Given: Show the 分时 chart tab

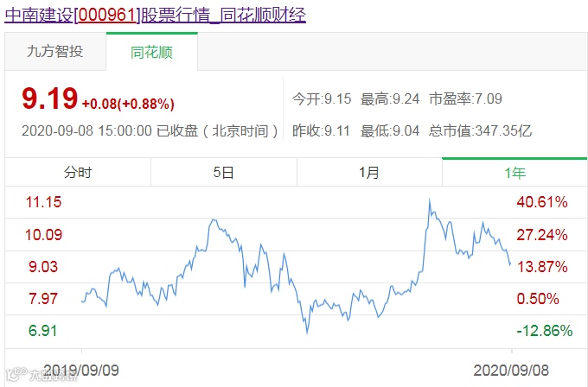Looking at the screenshot, I should click(78, 172).
